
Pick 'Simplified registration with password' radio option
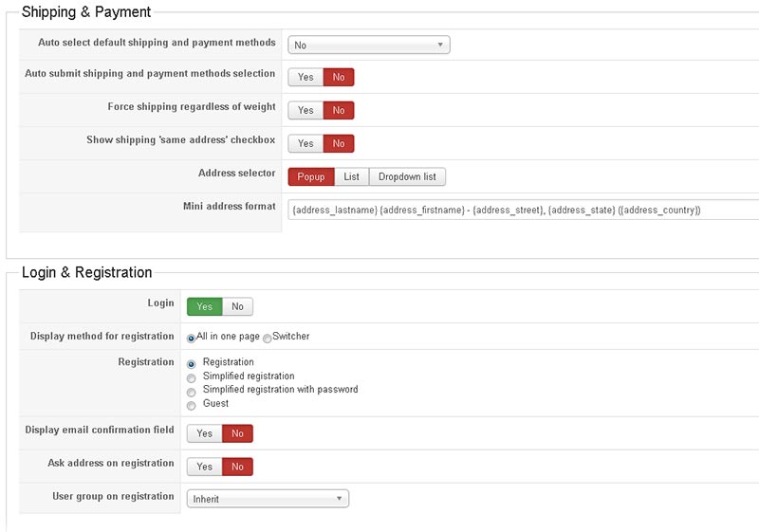192,391
